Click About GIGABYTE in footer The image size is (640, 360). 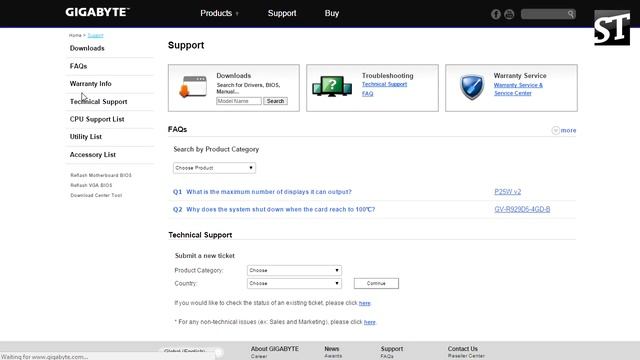[275, 349]
